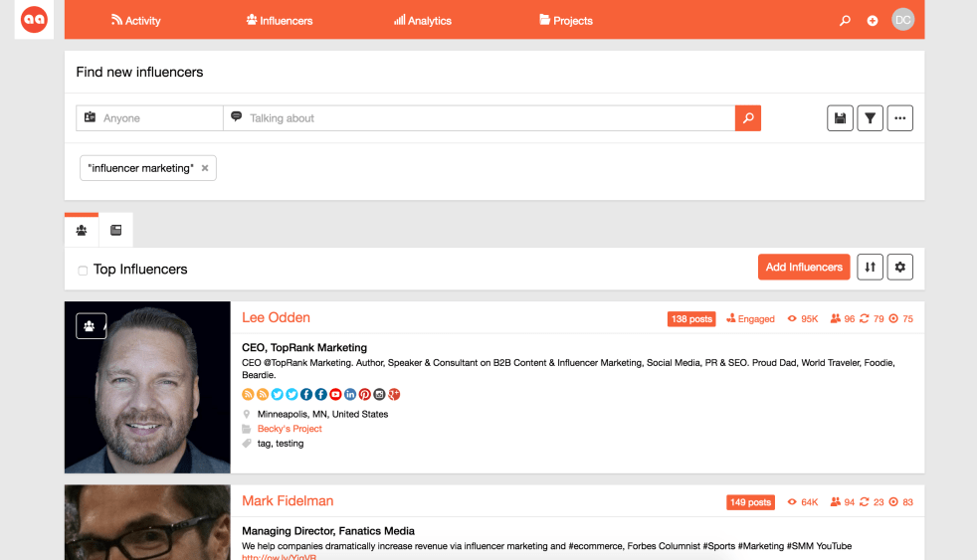Viewport: 977px width, 560px height.
Task: Open the Lee Odden profile name link
Action: (x=276, y=317)
